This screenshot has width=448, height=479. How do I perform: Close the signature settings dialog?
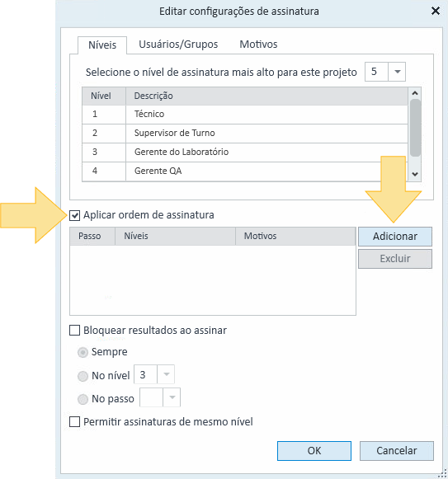pos(436,11)
